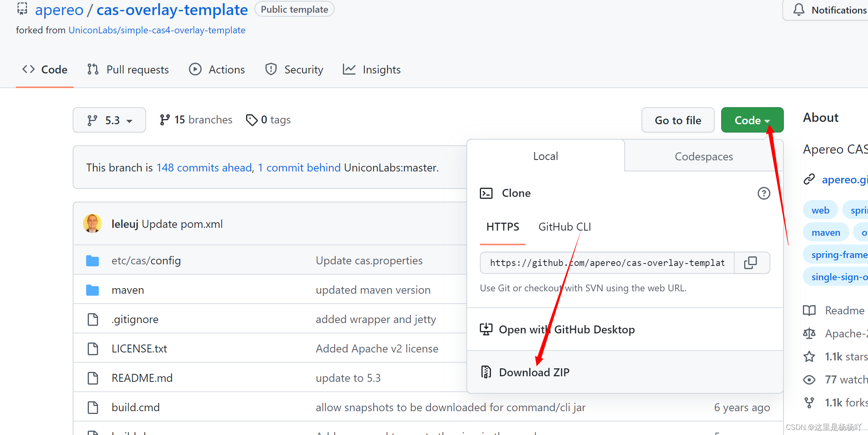Click the file icon beside build.cmd
The height and width of the screenshot is (435, 868).
93,407
